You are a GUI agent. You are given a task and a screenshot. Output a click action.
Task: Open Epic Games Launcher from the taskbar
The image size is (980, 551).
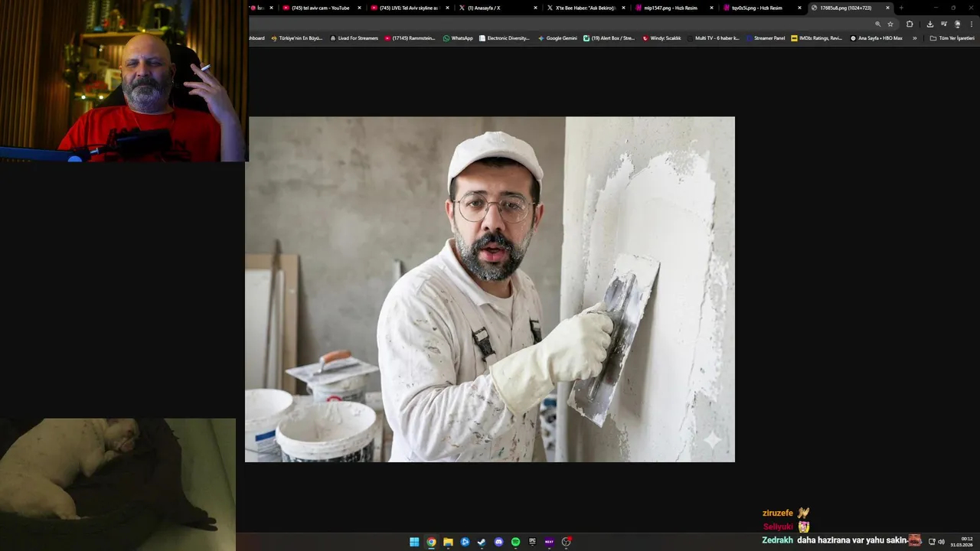click(532, 542)
